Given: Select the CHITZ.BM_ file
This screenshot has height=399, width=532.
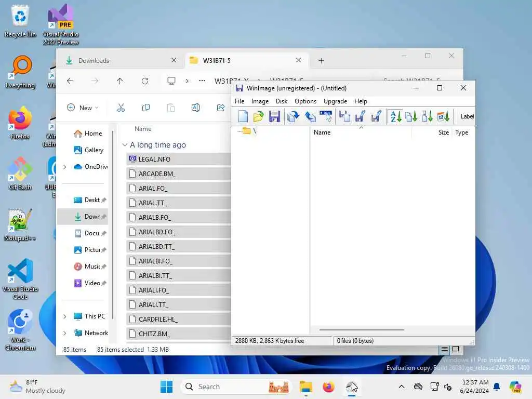Looking at the screenshot, I should tap(179, 334).
